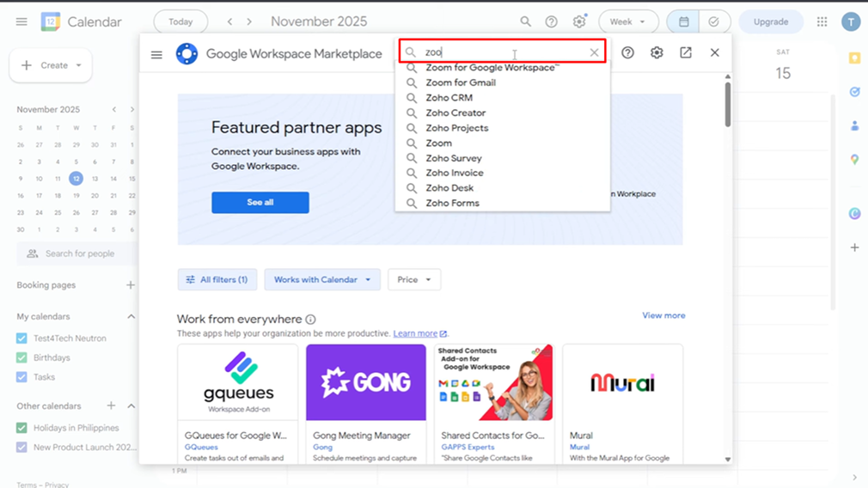
Task: Open Marketplace settings gear
Action: (x=657, y=52)
